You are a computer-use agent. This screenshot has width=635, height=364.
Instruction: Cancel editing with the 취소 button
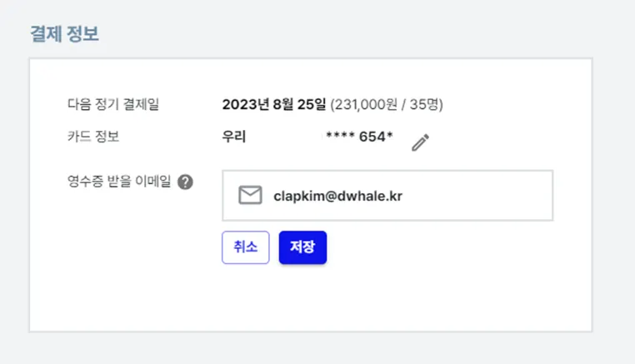pyautogui.click(x=245, y=247)
